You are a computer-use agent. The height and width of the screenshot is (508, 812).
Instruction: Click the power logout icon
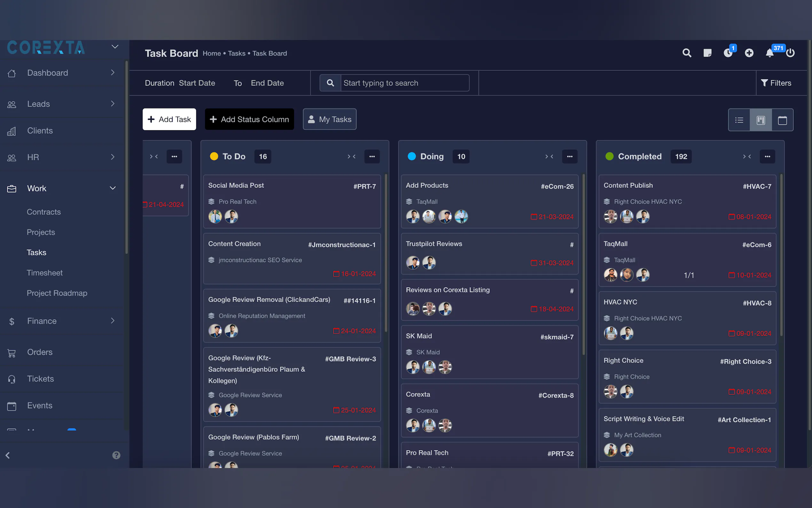[x=790, y=53]
